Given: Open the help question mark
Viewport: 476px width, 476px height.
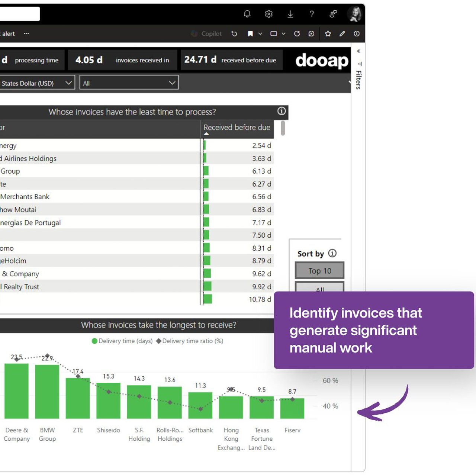Looking at the screenshot, I should click(x=312, y=14).
